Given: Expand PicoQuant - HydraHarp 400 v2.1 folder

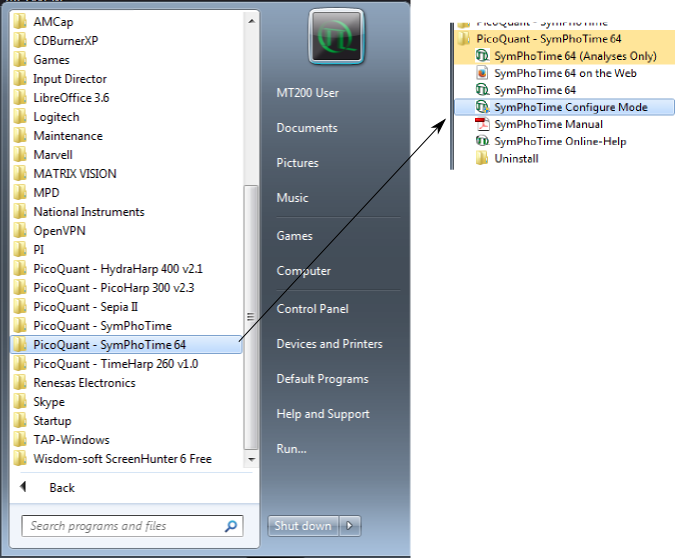Looking at the screenshot, I should (117, 269).
